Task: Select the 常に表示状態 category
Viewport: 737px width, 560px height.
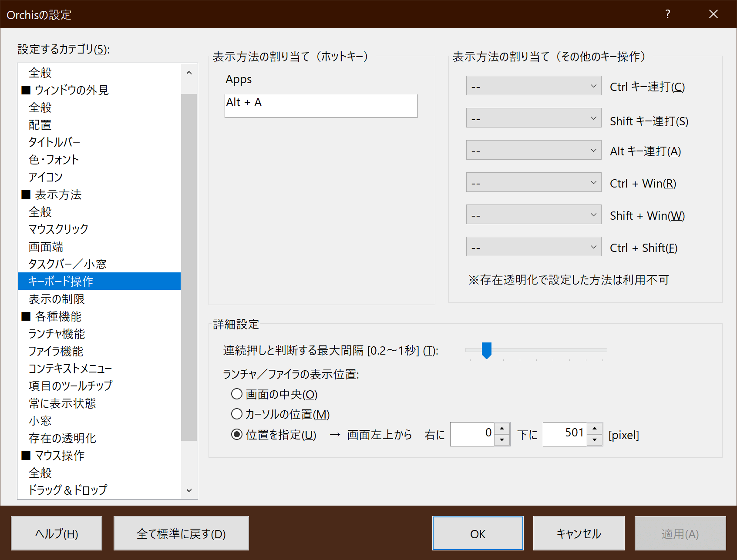Action: pyautogui.click(x=99, y=403)
